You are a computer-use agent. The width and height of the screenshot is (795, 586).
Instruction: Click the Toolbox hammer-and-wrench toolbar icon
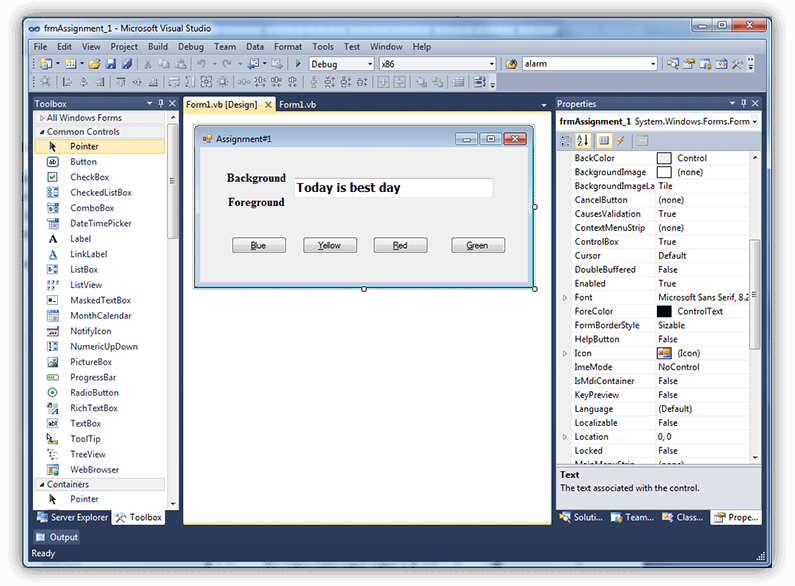click(737, 64)
